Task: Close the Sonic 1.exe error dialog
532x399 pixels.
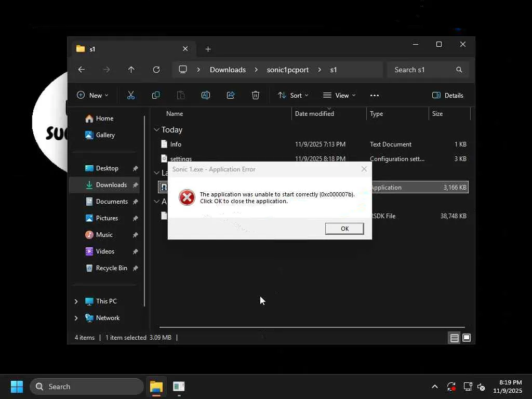Action: 364,169
